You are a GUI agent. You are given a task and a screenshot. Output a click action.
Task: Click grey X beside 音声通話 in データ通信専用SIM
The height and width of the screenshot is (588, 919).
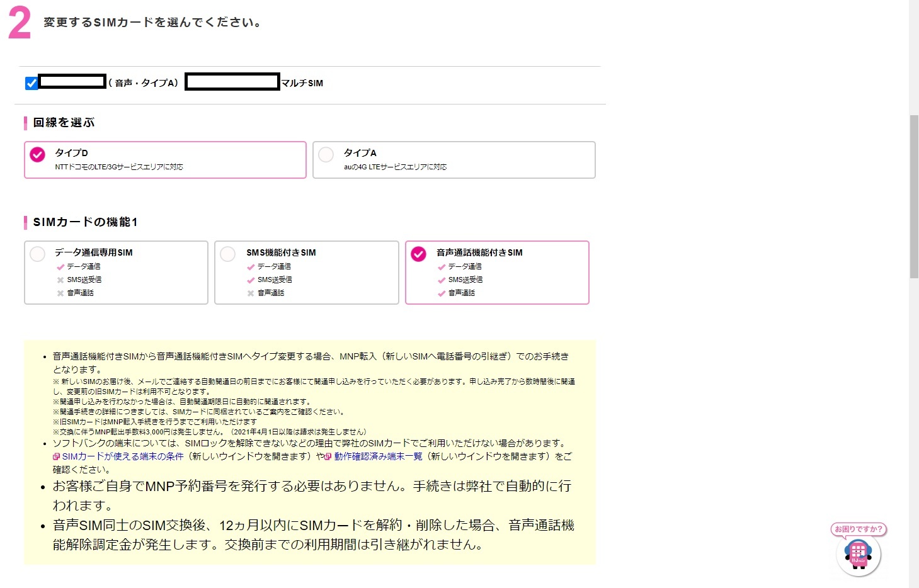60,293
